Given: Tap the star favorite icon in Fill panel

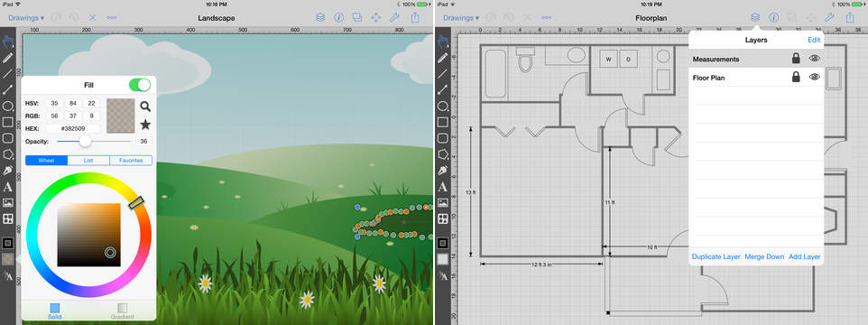Looking at the screenshot, I should (x=145, y=124).
